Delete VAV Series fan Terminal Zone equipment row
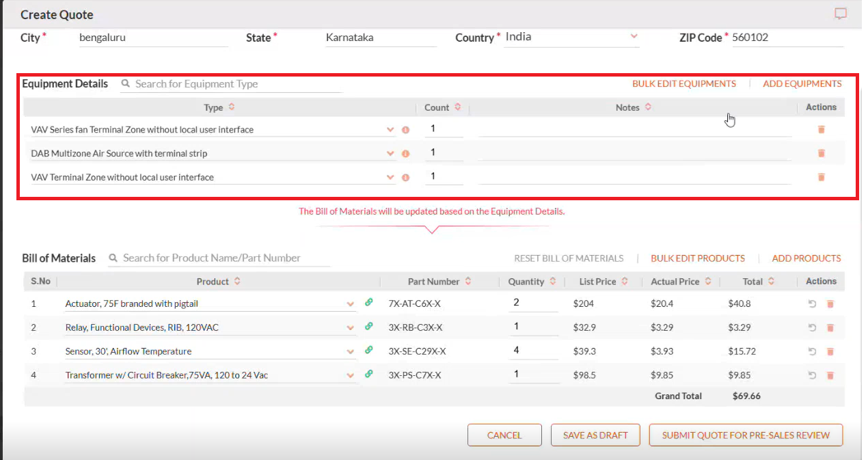Viewport: 868px width, 460px height. [x=822, y=129]
